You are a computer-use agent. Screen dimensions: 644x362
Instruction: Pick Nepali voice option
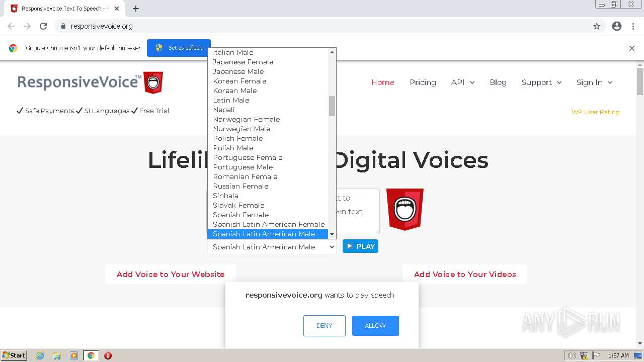click(x=268, y=110)
